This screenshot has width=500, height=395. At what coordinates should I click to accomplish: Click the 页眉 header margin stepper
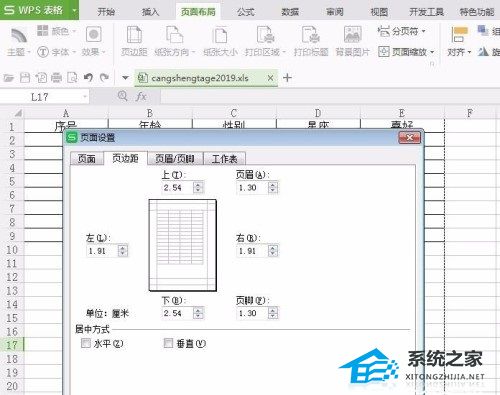(x=273, y=188)
